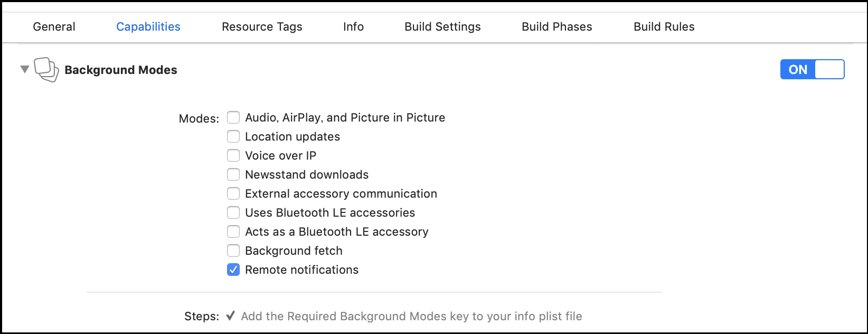868x334 pixels.
Task: Enable Audio, AirPlay, and Picture in Picture
Action: point(233,117)
